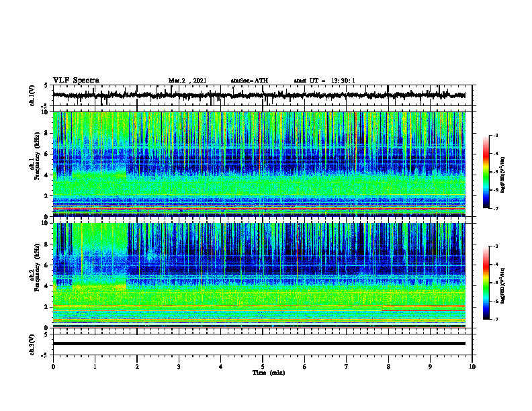The width and height of the screenshot is (532, 411).
Task: Click ch.1 frequency tick label 8
Action: point(46,133)
